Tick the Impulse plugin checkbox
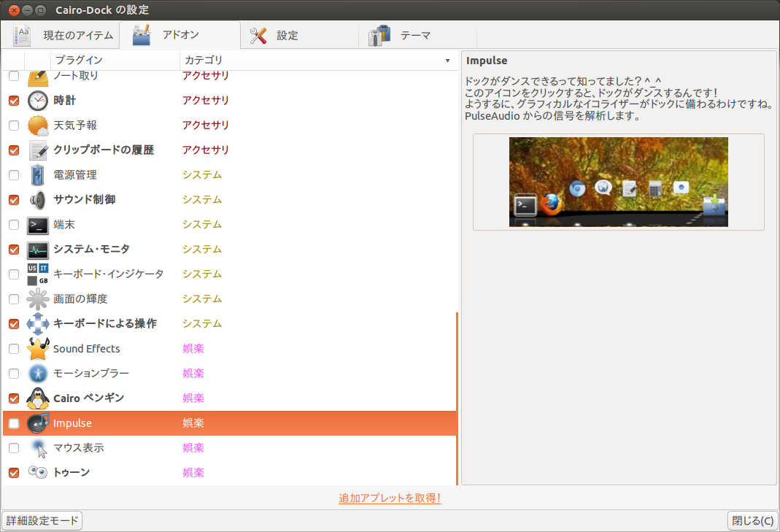780x532 pixels. (x=14, y=423)
